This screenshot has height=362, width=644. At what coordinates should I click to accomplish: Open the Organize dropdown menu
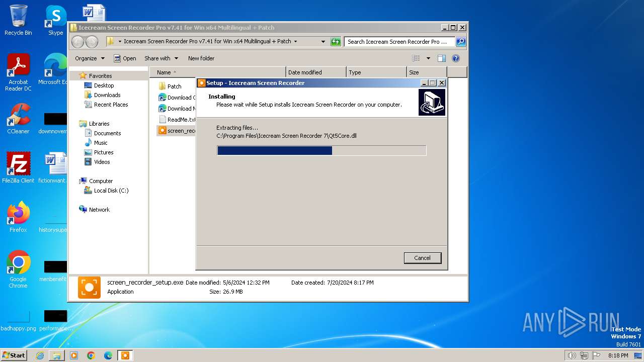tap(90, 58)
